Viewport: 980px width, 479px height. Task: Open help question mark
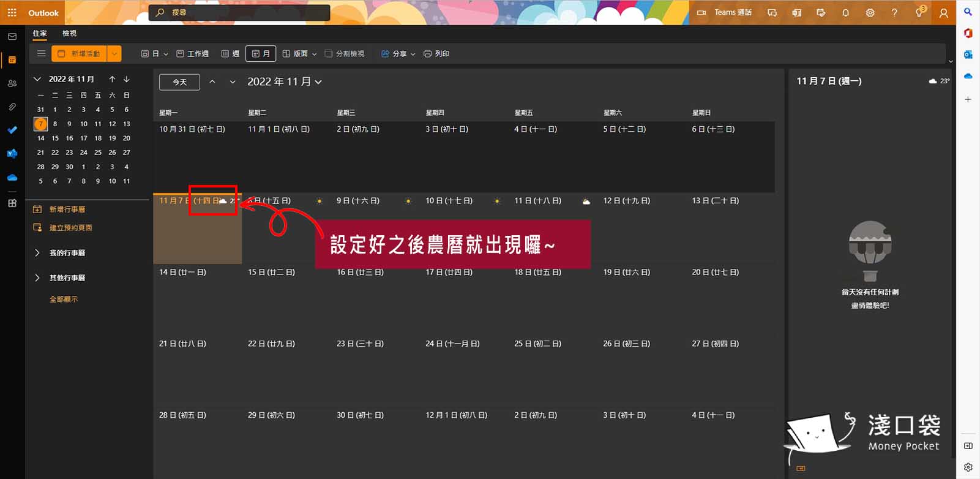point(894,12)
